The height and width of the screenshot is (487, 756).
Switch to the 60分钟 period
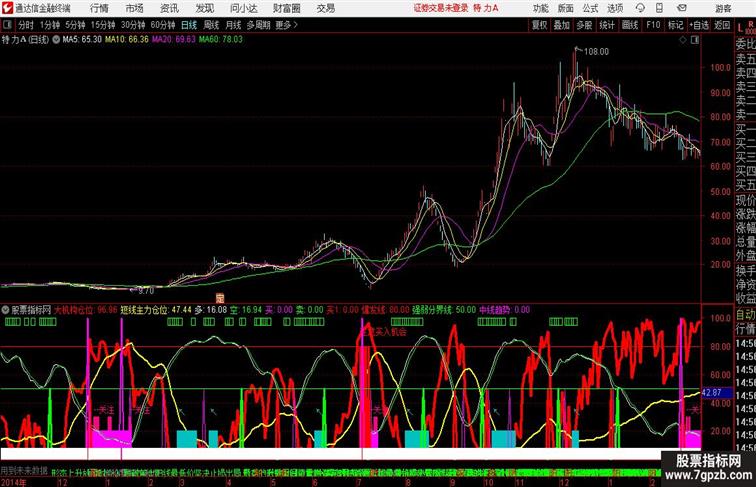[163, 25]
